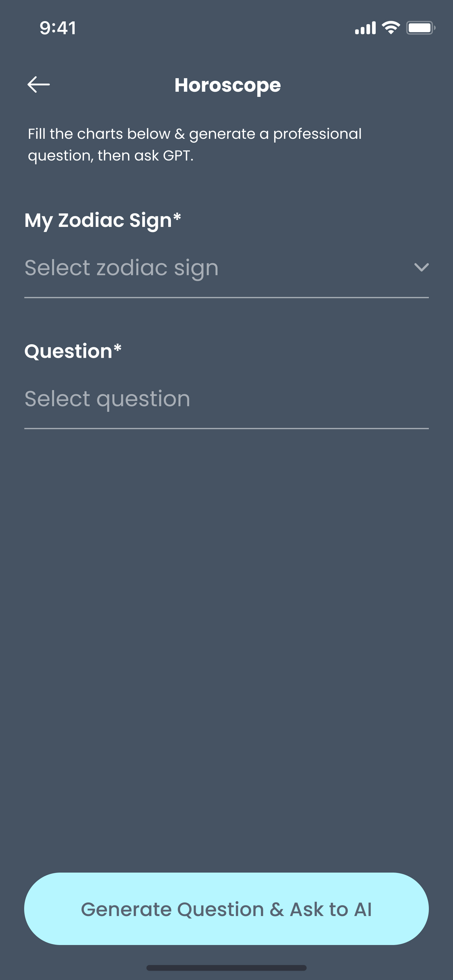
Task: Expand the zodiac sign chevron arrow
Action: pos(421,267)
